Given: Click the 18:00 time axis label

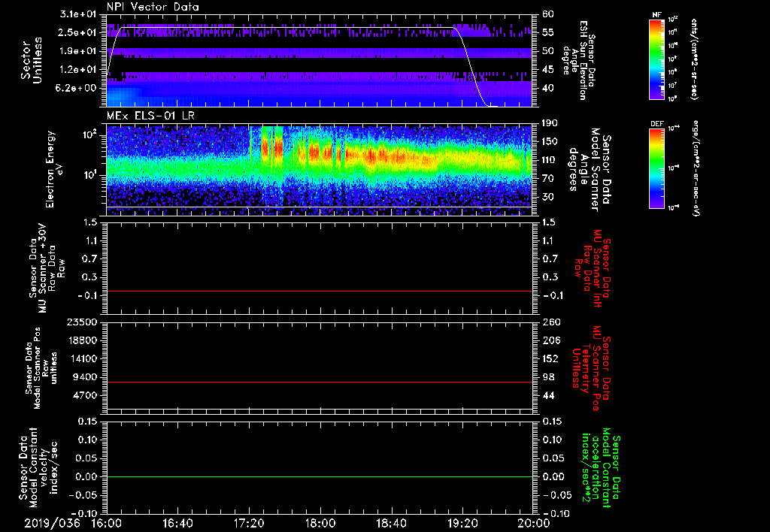Looking at the screenshot, I should tap(320, 524).
